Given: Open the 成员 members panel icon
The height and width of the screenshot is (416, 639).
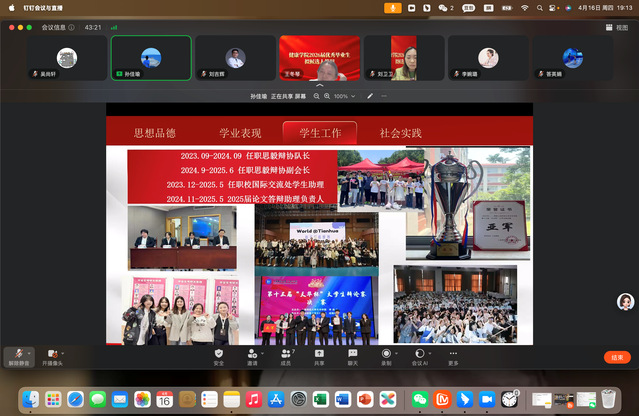Looking at the screenshot, I should [x=285, y=354].
